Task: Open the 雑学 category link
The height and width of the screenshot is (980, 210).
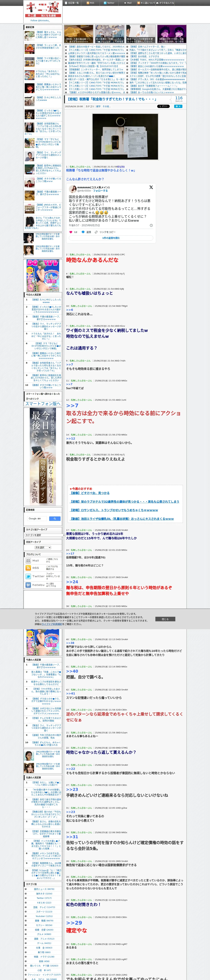Action: pos(98,106)
